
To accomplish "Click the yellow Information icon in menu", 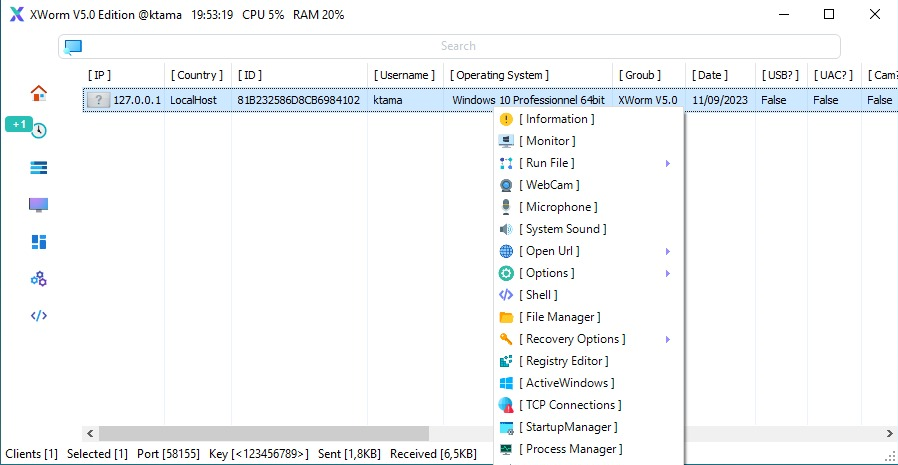I will 506,119.
